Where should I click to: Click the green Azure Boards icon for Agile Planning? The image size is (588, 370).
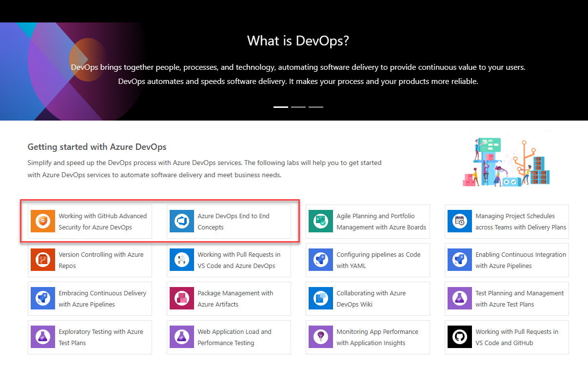pyautogui.click(x=321, y=222)
